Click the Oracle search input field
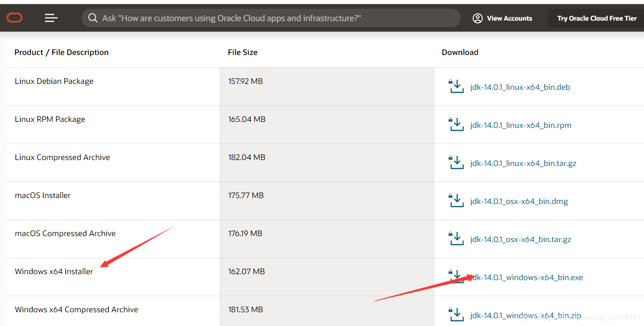Screen dimensions: 644x326 (271, 18)
